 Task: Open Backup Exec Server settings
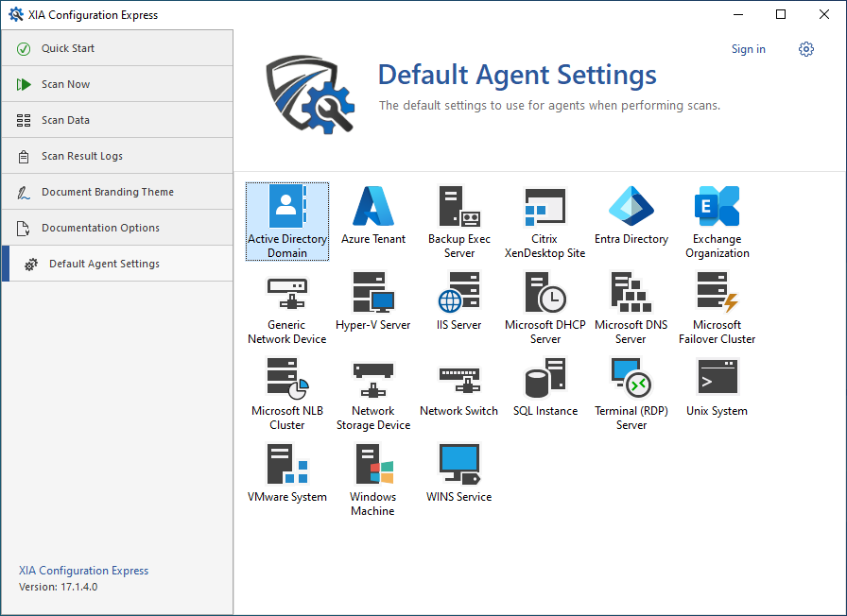tap(459, 207)
